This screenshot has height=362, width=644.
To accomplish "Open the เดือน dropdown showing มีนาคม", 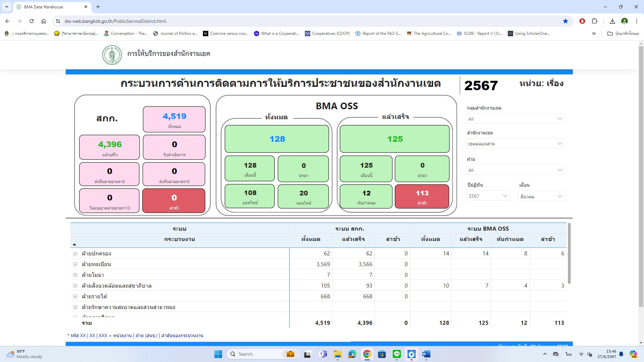I will (x=541, y=196).
